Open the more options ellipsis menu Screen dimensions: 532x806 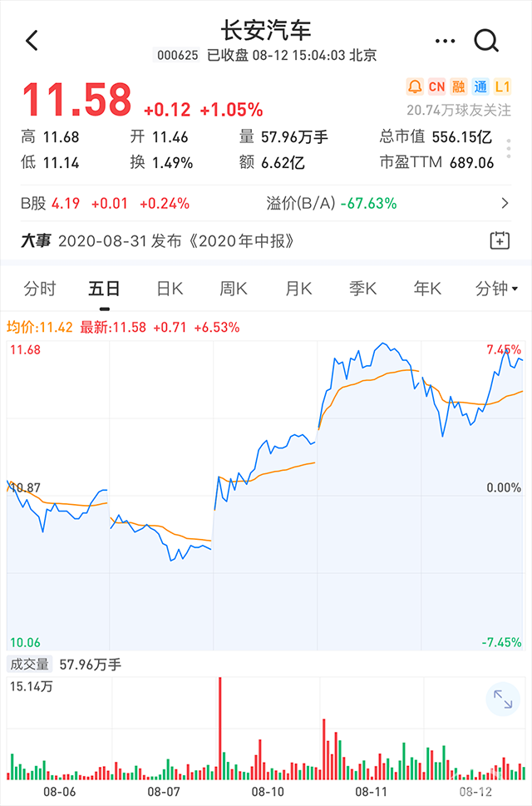(445, 40)
